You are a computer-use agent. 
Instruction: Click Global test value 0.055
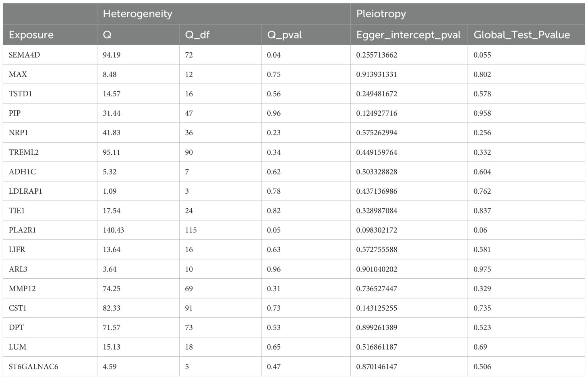pos(482,55)
